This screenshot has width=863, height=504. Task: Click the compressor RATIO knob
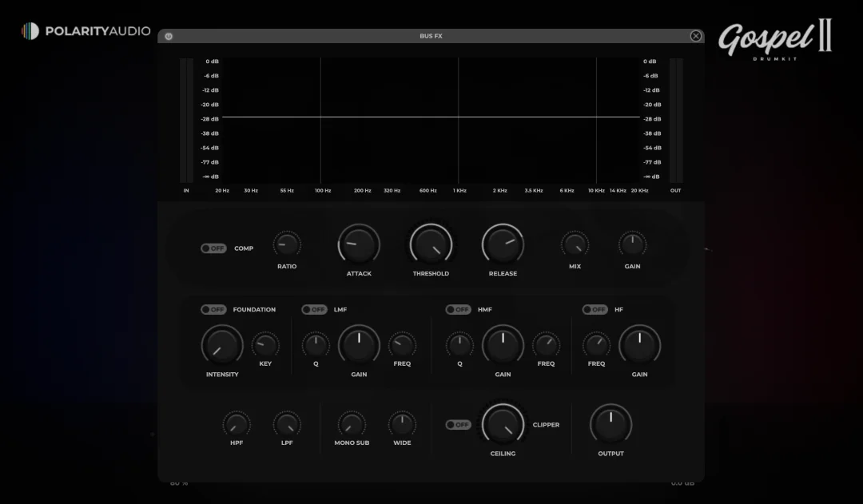pos(287,244)
